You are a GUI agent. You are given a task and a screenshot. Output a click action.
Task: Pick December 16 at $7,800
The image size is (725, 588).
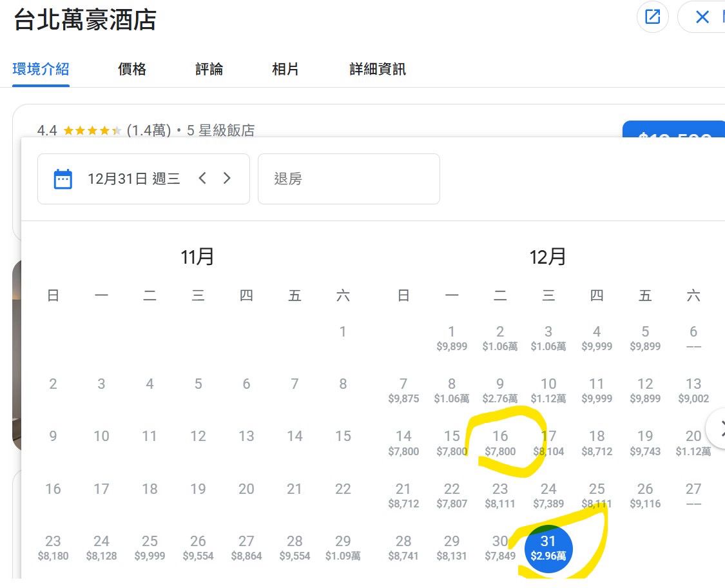click(500, 443)
